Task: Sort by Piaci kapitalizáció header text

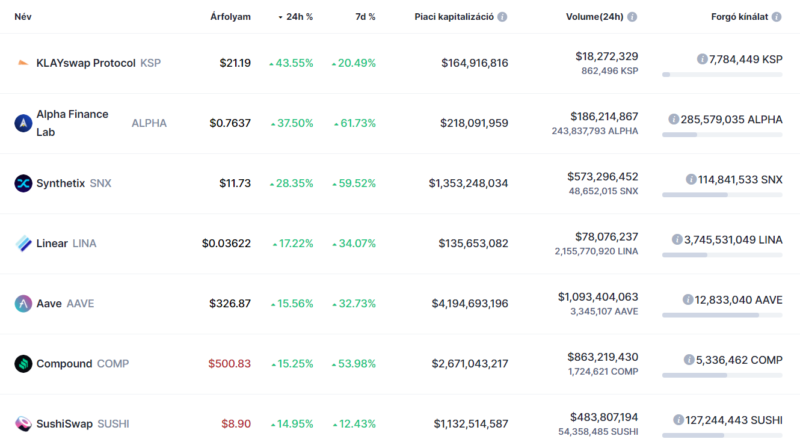Action: pos(454,17)
